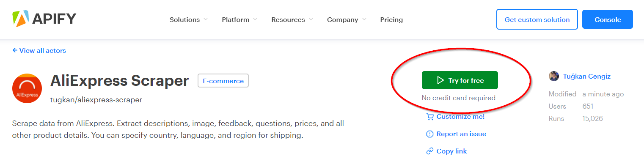Click the red AliExpress actor logo

tap(27, 88)
